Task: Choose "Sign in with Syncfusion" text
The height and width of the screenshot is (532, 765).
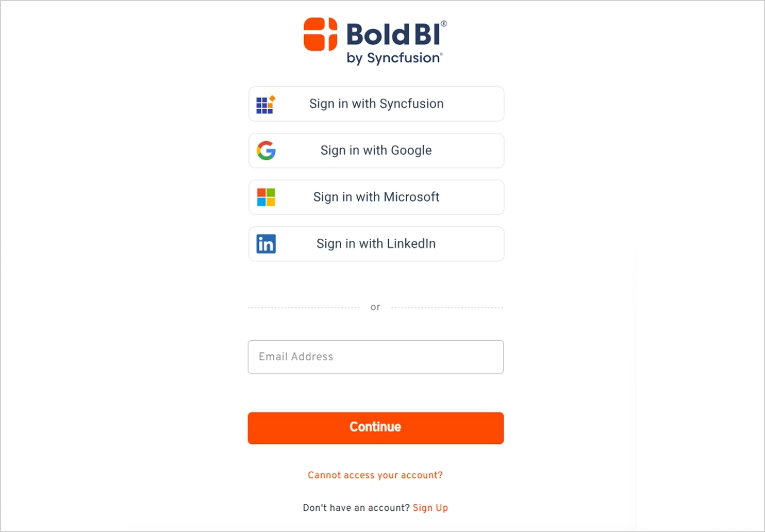Action: click(x=376, y=104)
